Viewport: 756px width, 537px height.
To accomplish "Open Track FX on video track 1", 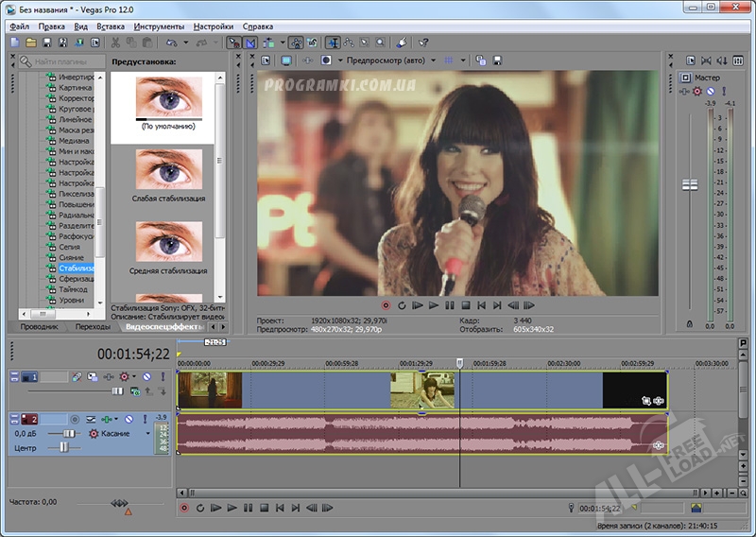I will pos(124,376).
